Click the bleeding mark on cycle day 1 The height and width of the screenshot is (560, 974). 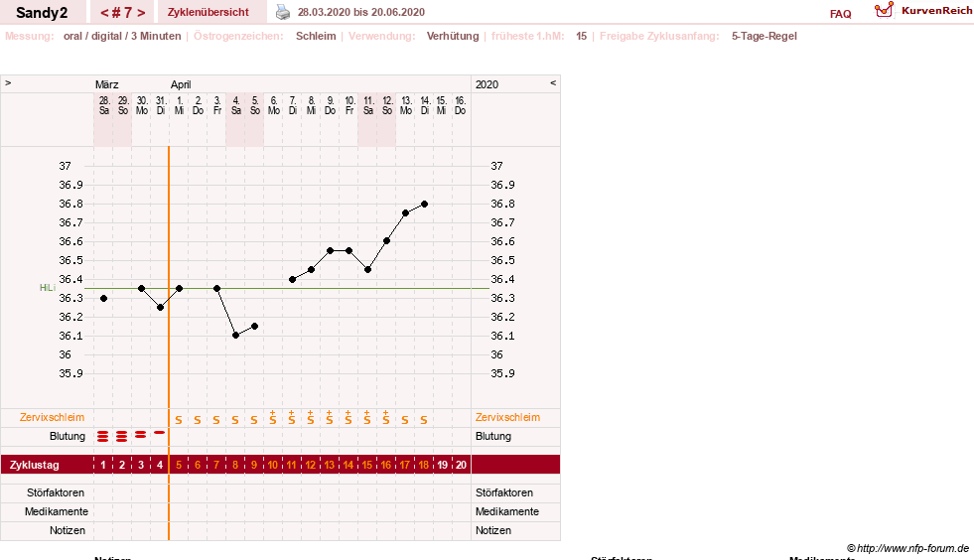[103, 436]
